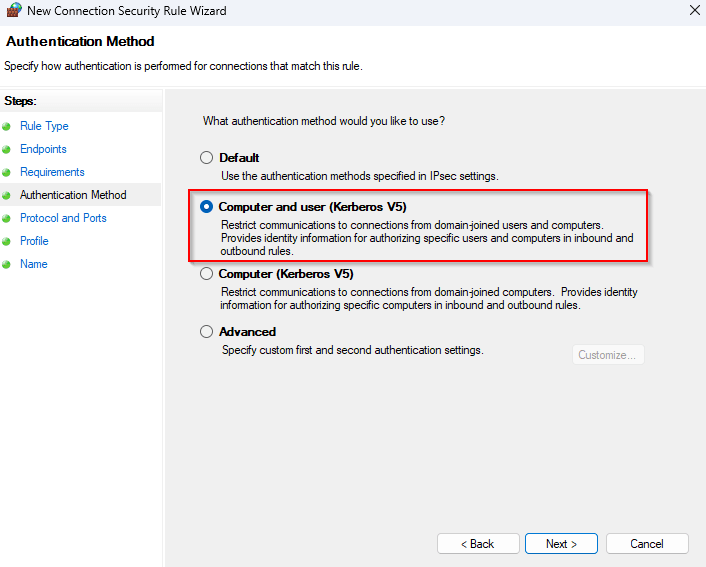
Task: Click the green bullet beside Requirements
Action: [6, 173]
